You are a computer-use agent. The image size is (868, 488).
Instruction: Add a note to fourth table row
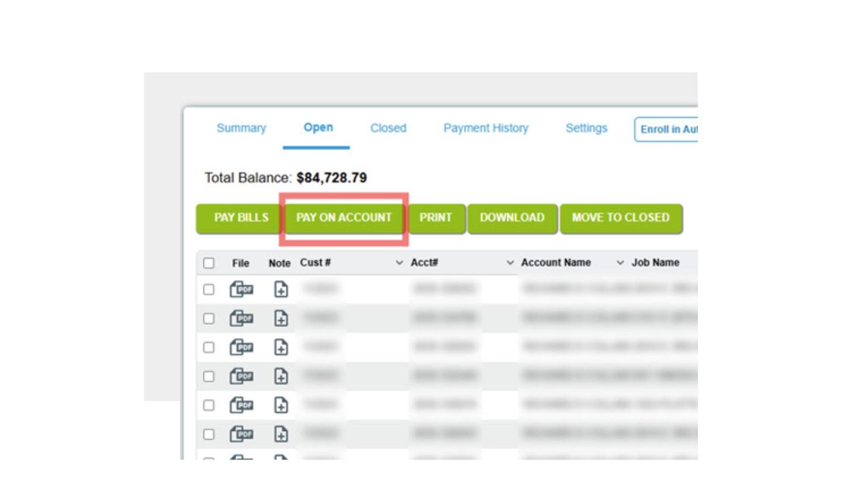tap(281, 376)
